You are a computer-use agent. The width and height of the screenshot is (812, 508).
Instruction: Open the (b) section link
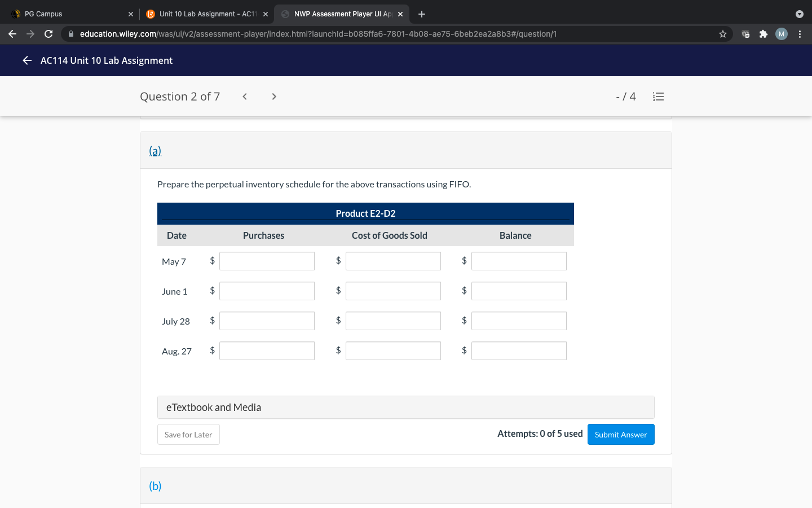tap(155, 486)
